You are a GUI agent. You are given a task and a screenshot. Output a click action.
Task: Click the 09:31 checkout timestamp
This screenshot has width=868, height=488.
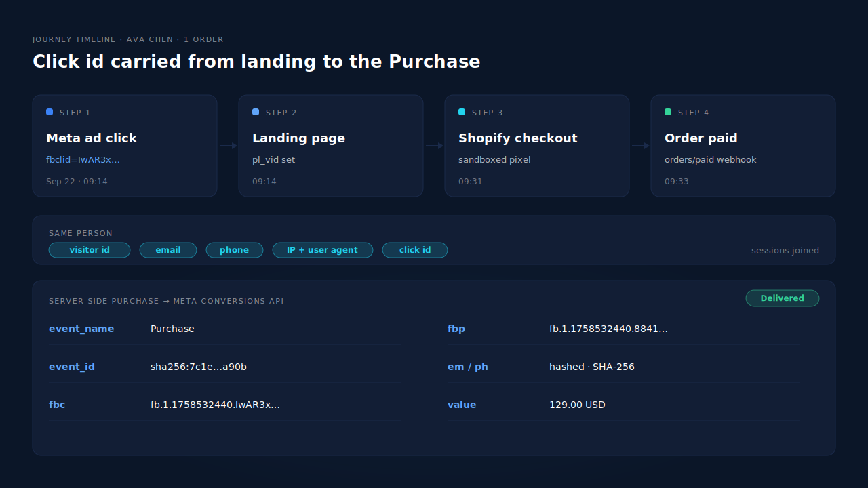(x=471, y=182)
